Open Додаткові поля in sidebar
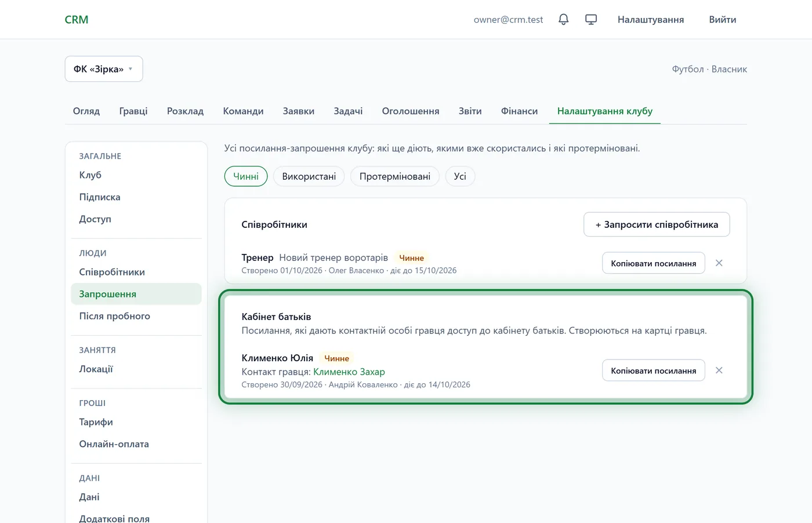This screenshot has width=812, height=523. 136,517
